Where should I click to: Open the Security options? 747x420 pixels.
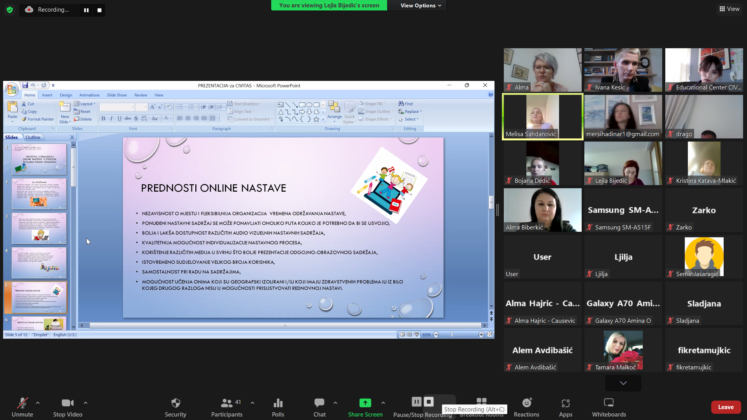(x=175, y=407)
